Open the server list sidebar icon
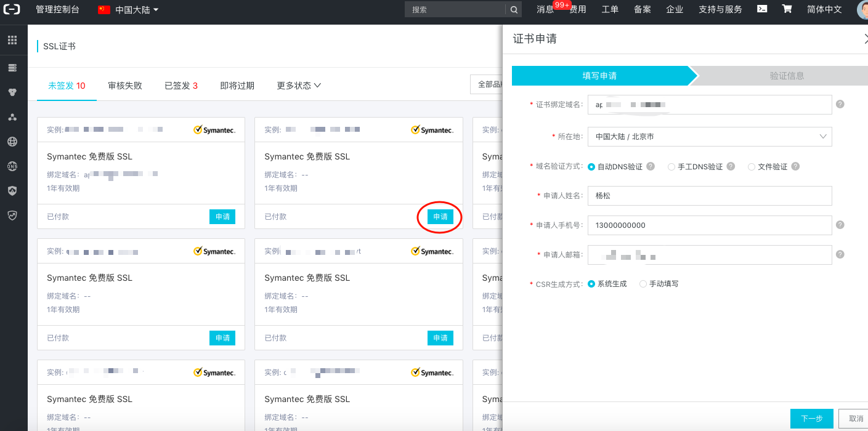Screen dimensions: 868x431 12,67
